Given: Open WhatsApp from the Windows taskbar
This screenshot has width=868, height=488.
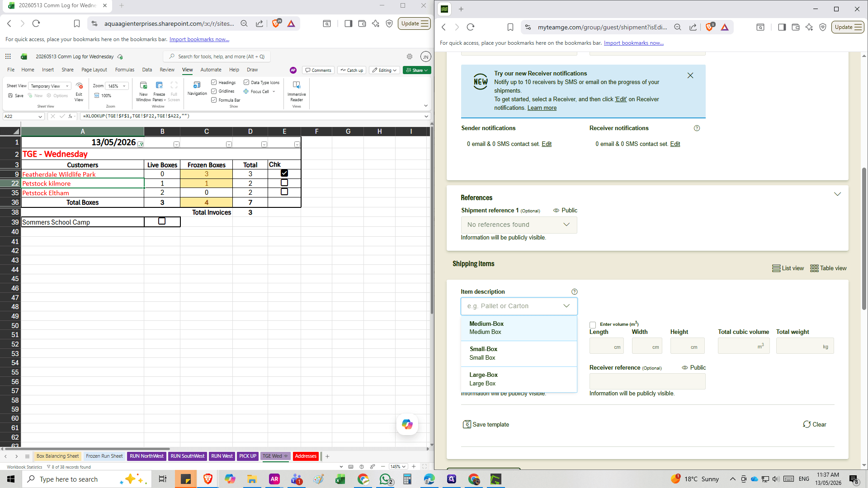Looking at the screenshot, I should click(385, 479).
